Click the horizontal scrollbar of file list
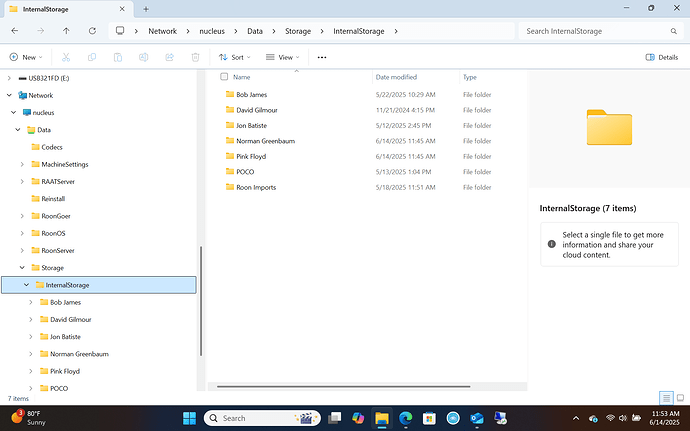Viewport: 690px width, 431px height. coord(343,387)
